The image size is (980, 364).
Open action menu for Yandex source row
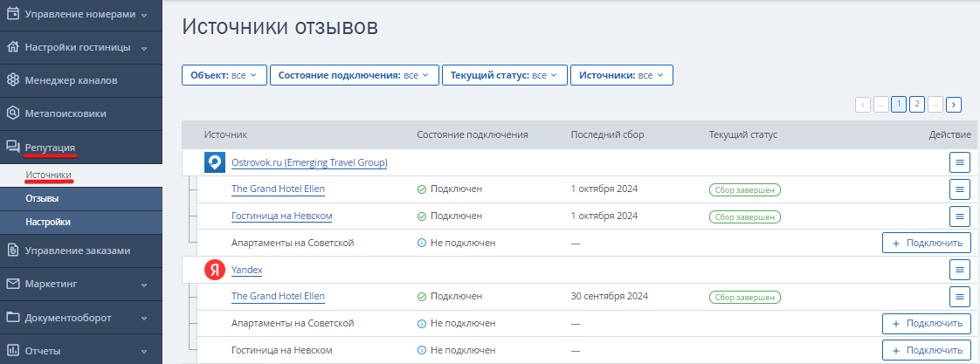[959, 270]
